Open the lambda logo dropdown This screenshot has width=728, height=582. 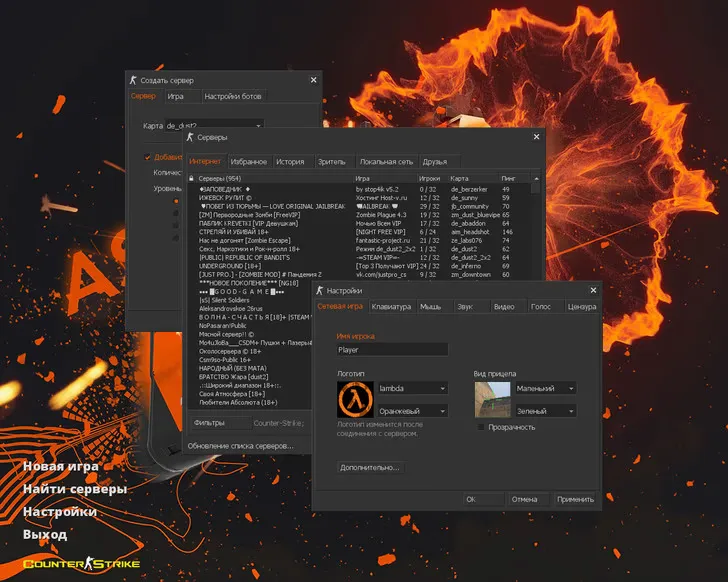point(412,388)
